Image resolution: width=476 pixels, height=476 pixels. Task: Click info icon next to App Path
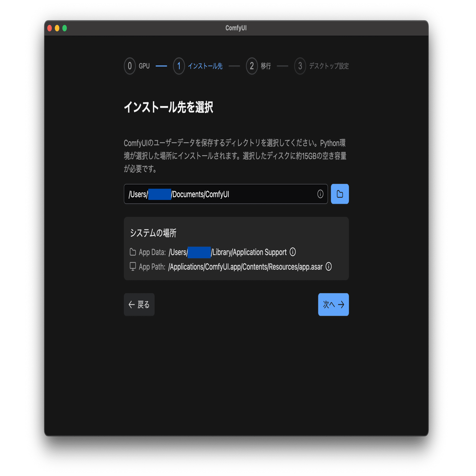pyautogui.click(x=329, y=266)
